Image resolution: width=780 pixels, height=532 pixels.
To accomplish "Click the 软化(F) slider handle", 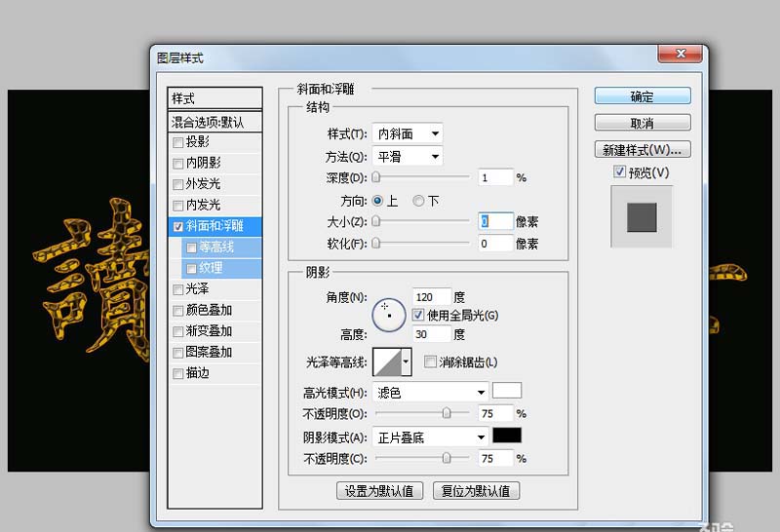I will (x=376, y=244).
